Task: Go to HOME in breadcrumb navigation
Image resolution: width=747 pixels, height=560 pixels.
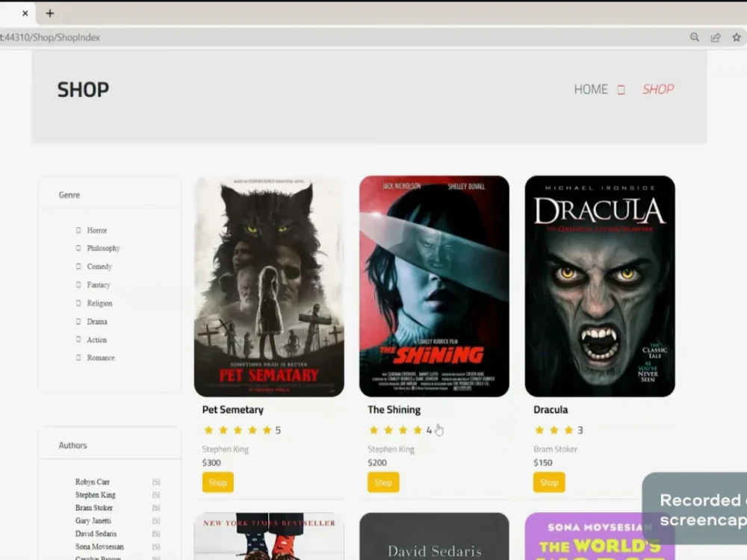Action: tap(591, 89)
